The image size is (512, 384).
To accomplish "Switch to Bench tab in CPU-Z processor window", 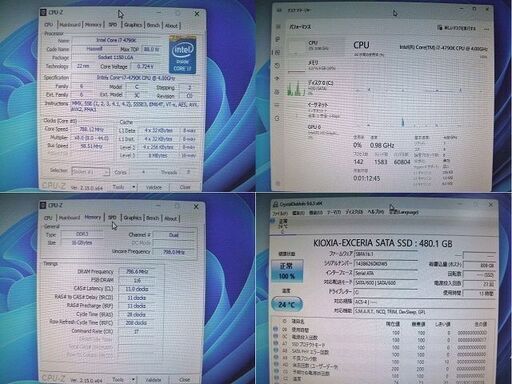I will click(x=153, y=25).
